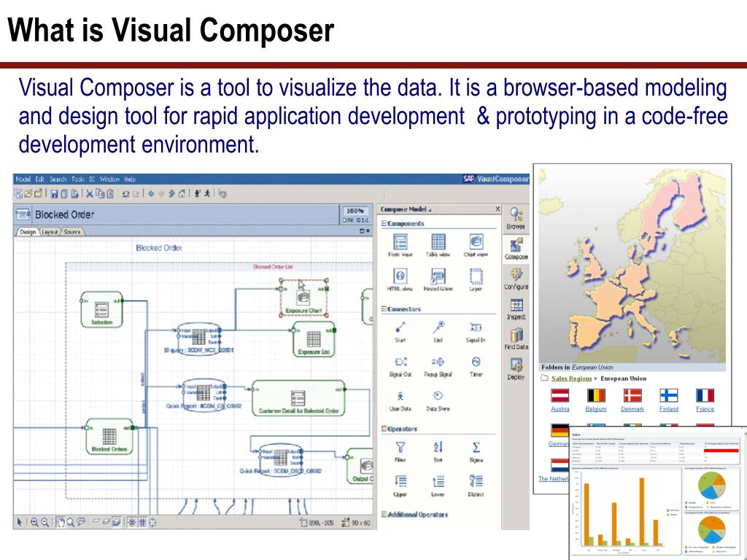Choose the Lower operator icon

click(x=438, y=481)
